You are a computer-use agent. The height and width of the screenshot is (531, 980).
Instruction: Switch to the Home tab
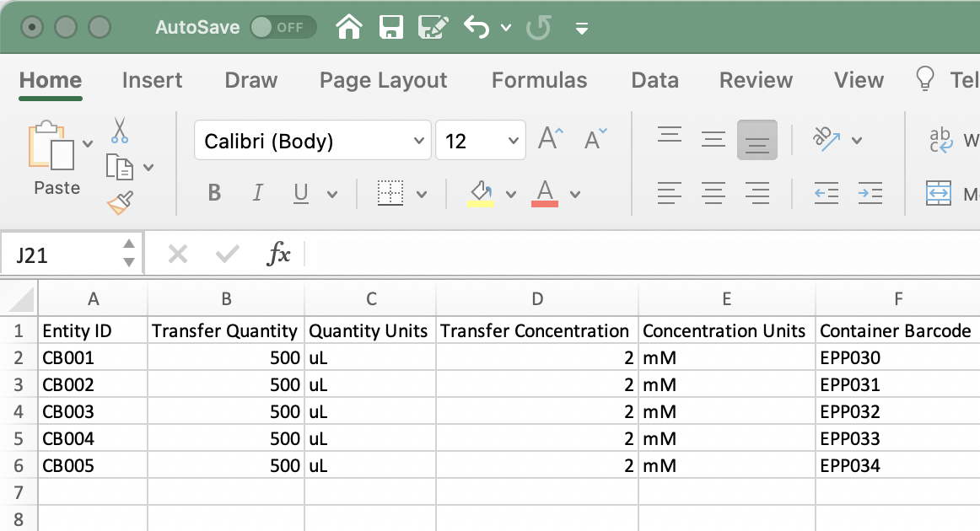click(51, 80)
